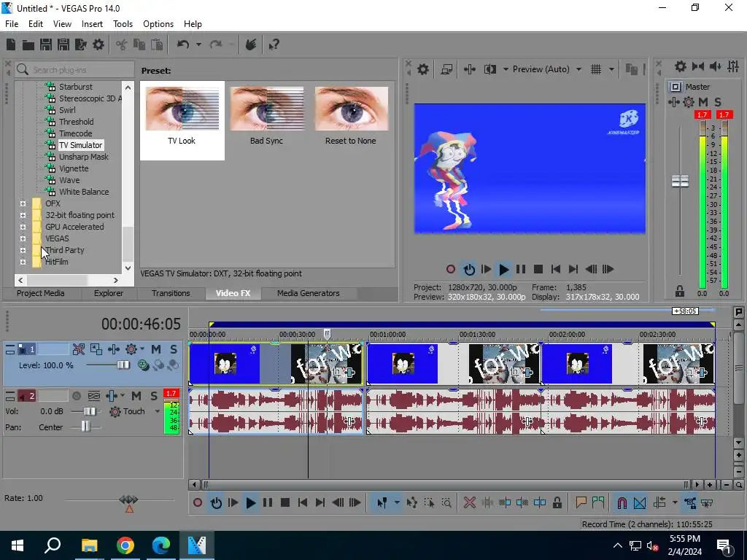Image resolution: width=747 pixels, height=560 pixels.
Task: Expand the OFX folder
Action: click(x=23, y=203)
